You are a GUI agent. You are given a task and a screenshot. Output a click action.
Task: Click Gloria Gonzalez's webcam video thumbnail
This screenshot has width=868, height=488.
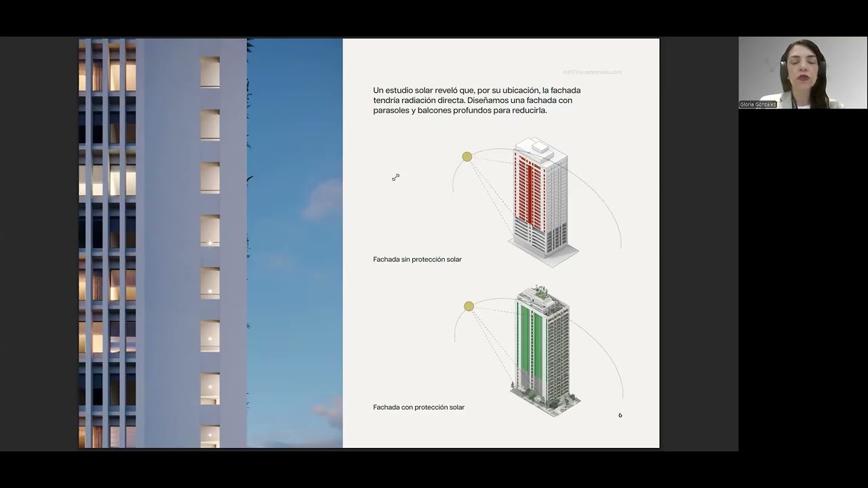click(x=802, y=73)
